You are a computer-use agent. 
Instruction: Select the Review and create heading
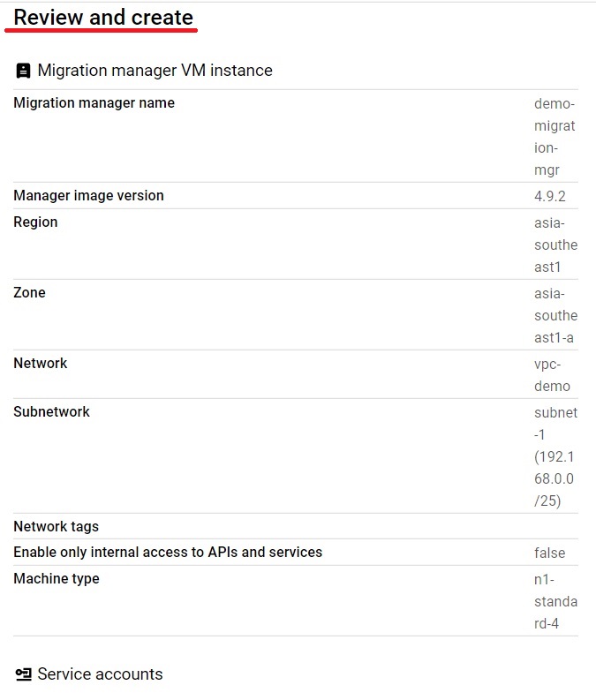click(103, 18)
